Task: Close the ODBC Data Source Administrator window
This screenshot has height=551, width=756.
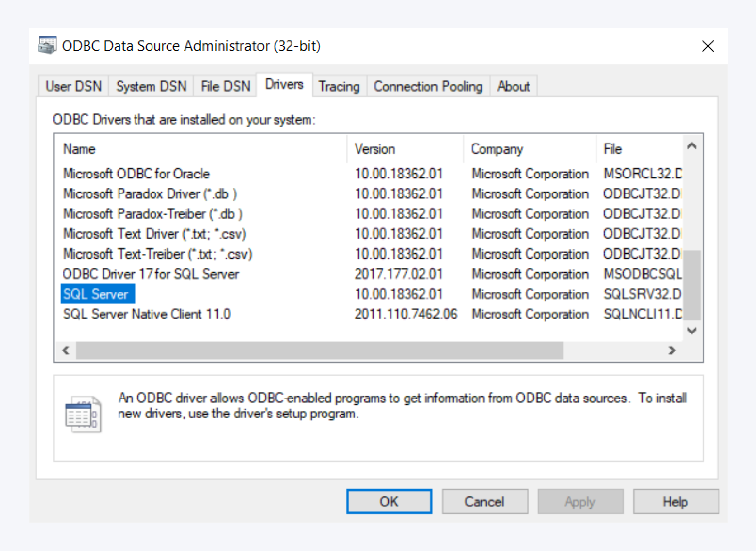Action: tap(708, 46)
